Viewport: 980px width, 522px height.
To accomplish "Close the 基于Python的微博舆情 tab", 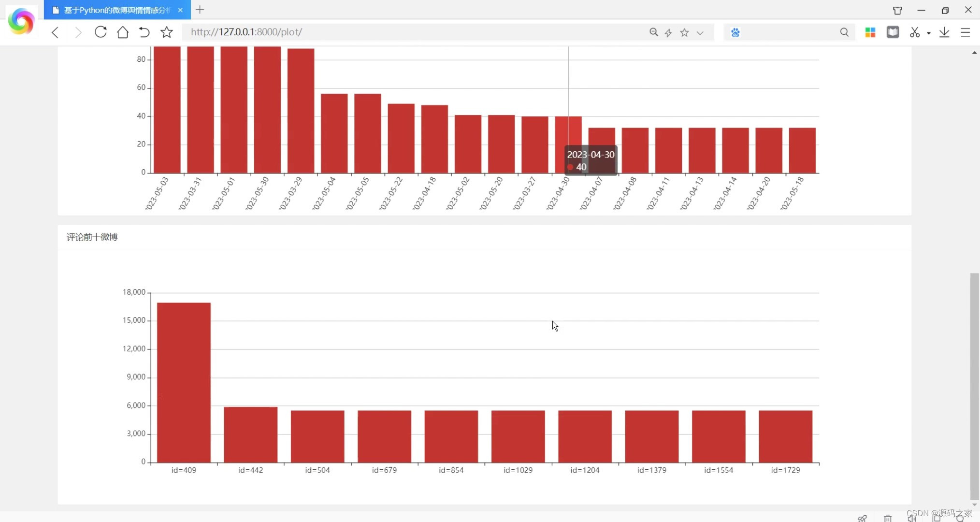I will (x=180, y=10).
